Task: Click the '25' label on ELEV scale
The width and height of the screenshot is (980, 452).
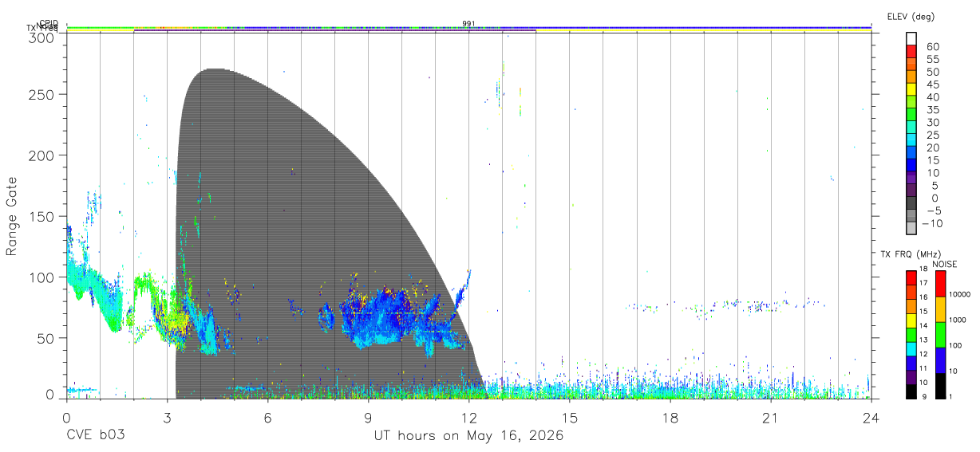Action: (x=934, y=135)
